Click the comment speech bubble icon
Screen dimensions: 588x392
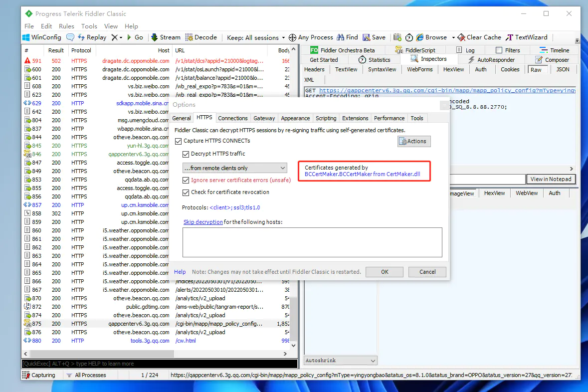pyautogui.click(x=70, y=37)
